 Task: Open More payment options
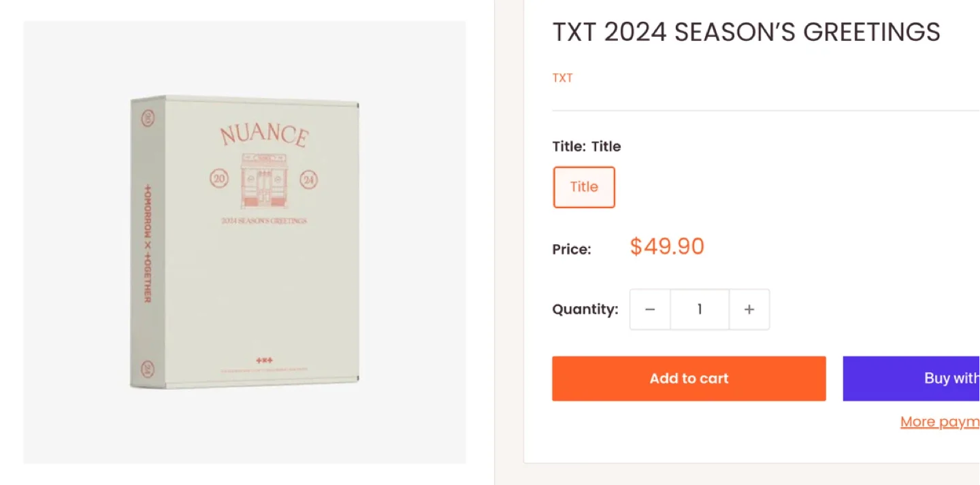pos(940,422)
